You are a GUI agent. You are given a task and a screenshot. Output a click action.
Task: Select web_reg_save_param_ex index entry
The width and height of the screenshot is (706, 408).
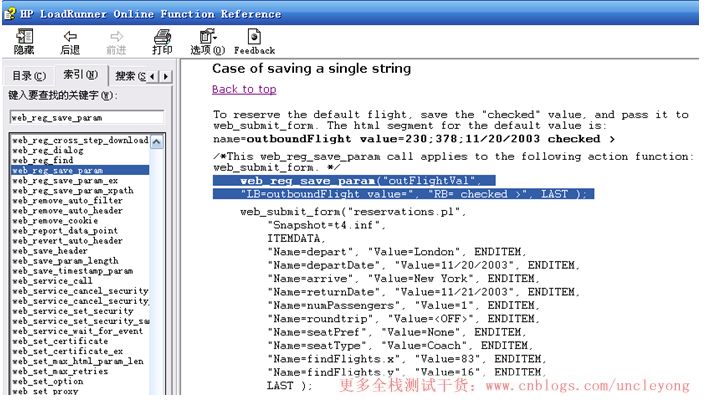[65, 181]
